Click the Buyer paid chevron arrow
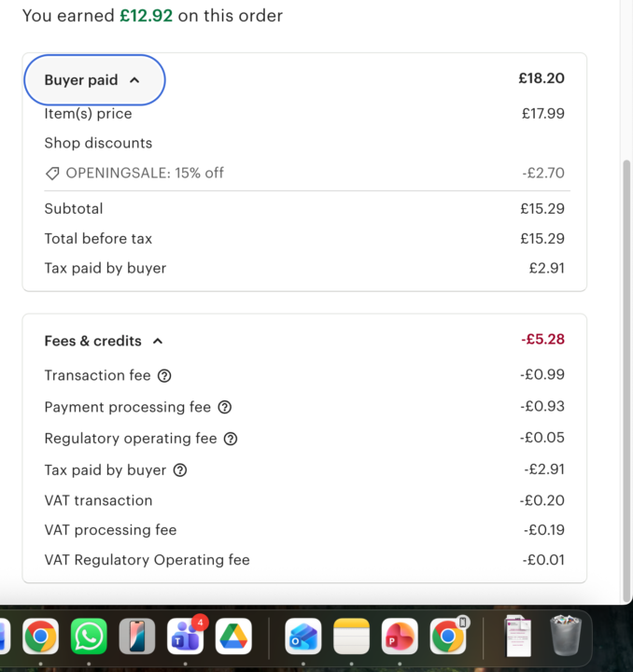Screen dimensions: 633x672 [134, 80]
